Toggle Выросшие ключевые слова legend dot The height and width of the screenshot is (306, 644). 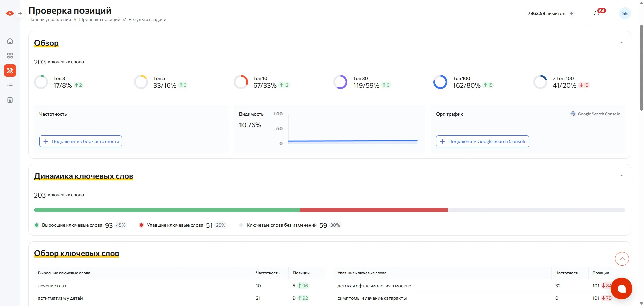(37, 225)
